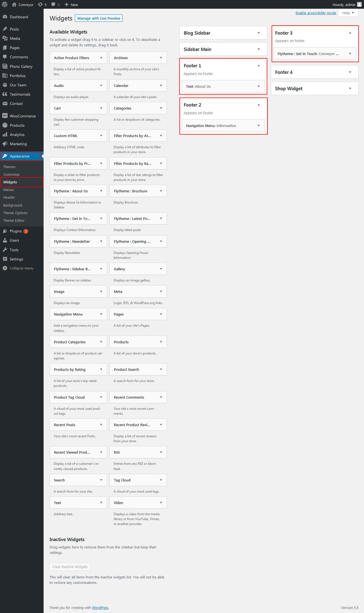This screenshot has width=364, height=613.
Task: Click the Plugins icon in sidebar
Action: point(5,231)
